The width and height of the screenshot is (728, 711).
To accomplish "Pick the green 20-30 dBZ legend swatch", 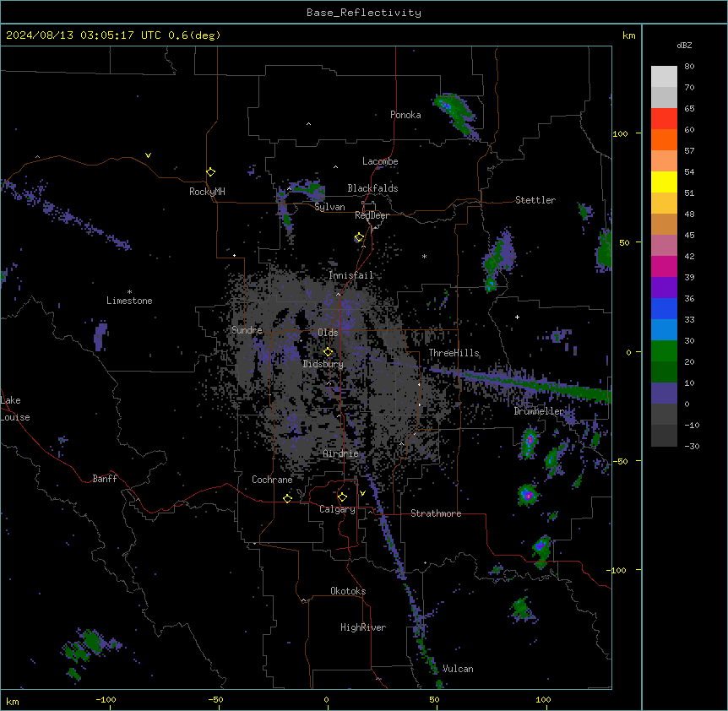I will pyautogui.click(x=664, y=351).
